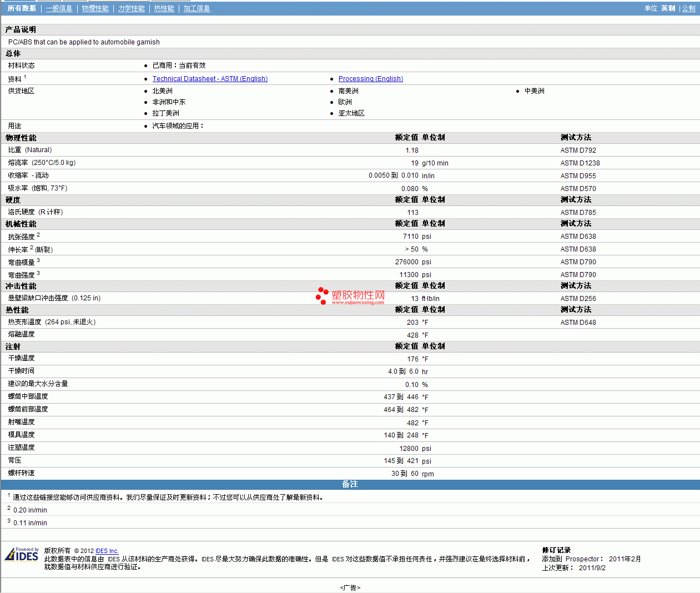Click superscript footnote 1 next to 资料
The image size is (700, 593).
pos(25,77)
